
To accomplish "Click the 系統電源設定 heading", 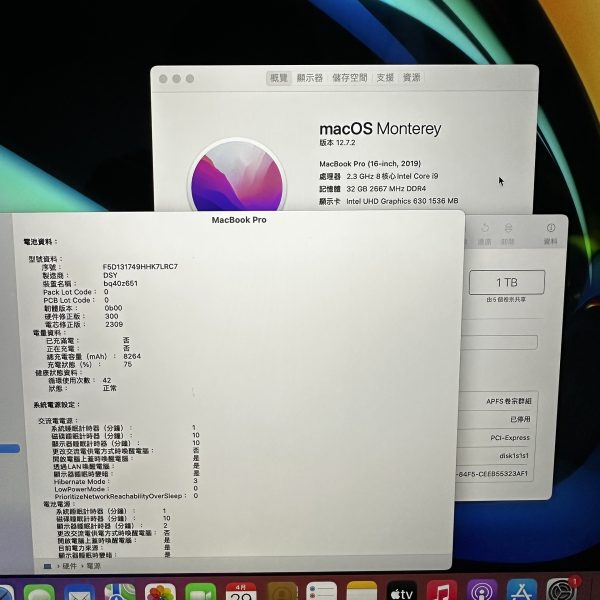I will point(57,405).
